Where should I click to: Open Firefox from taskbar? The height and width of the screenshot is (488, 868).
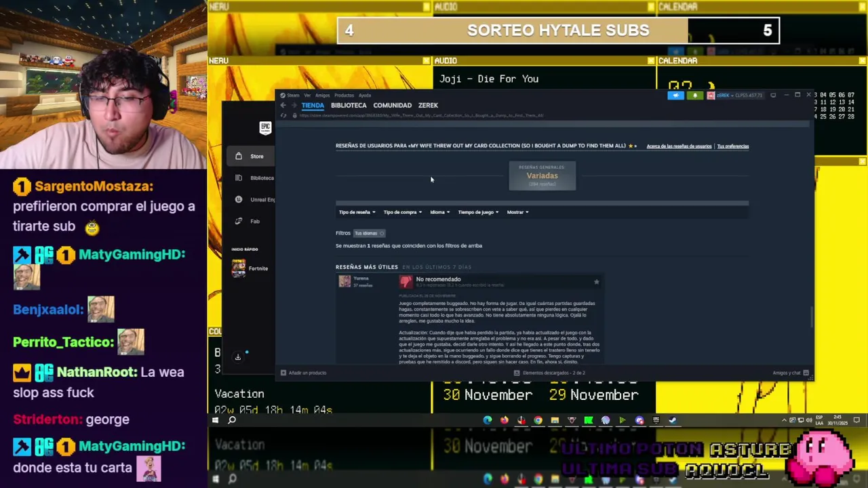505,420
